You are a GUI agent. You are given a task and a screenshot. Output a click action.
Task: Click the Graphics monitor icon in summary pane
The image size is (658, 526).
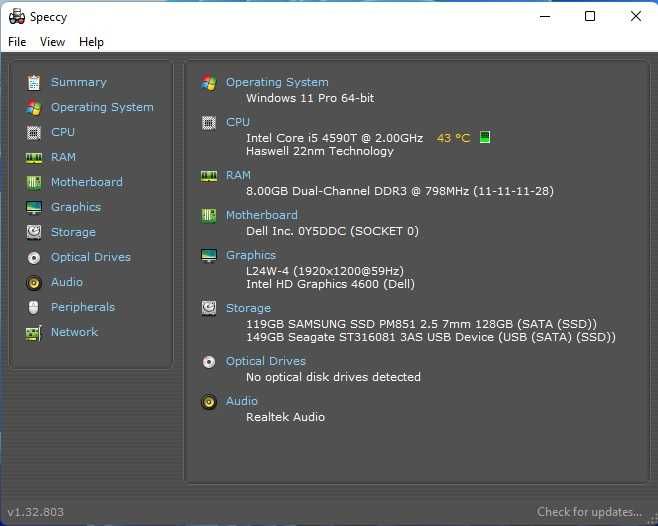tap(209, 256)
